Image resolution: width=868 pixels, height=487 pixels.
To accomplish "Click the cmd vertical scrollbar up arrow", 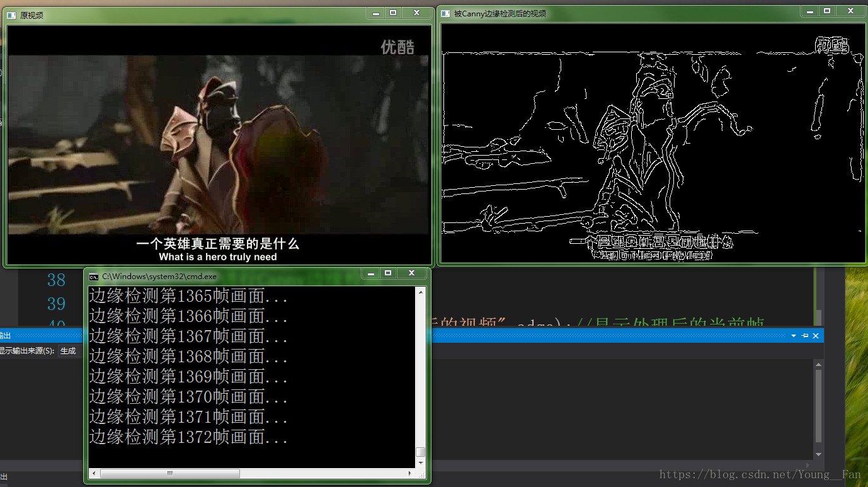I will pos(421,292).
